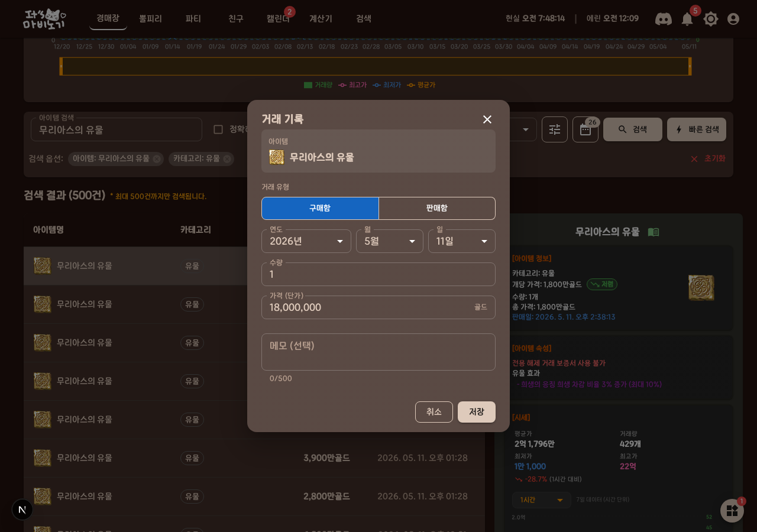Click the item thumbnail in 아이템 정보 panel
Image resolution: width=757 pixels, height=532 pixels.
[x=701, y=288]
